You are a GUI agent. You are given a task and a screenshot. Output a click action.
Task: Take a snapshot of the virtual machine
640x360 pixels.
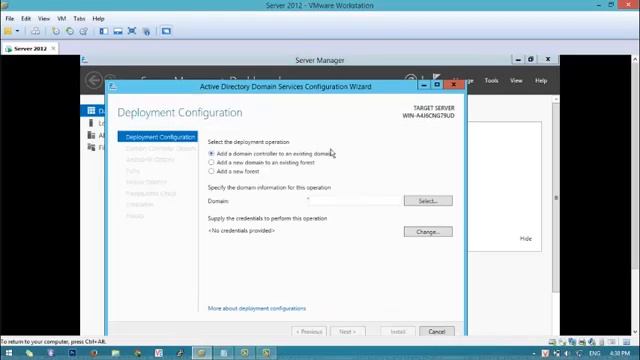point(56,31)
